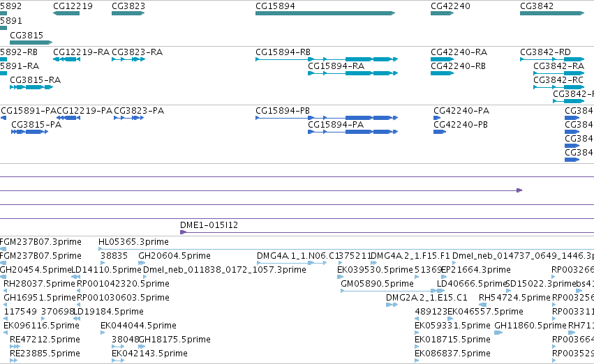Select EST EK039530.5prime

375,270
